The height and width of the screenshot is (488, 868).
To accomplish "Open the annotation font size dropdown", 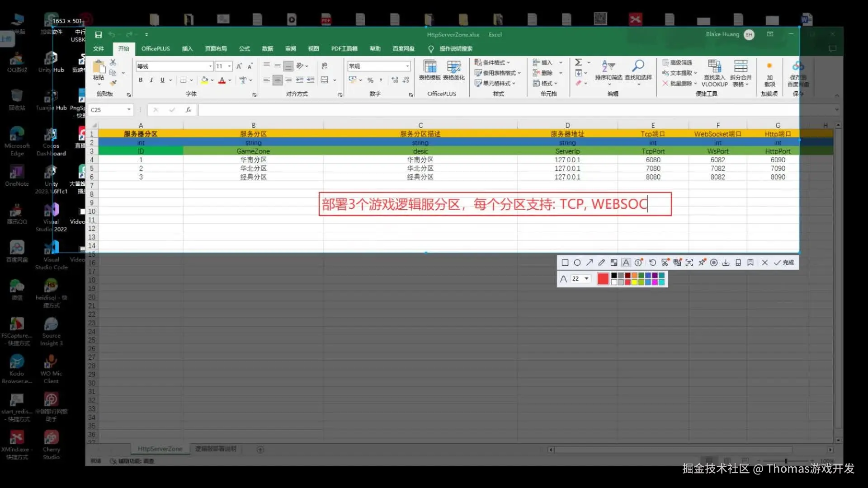I will click(x=586, y=279).
